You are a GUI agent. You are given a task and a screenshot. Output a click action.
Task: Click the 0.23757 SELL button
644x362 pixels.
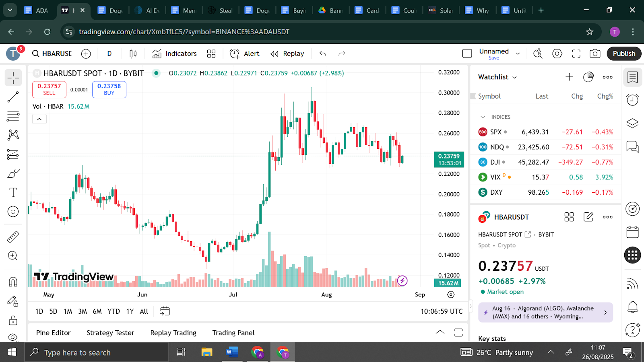pyautogui.click(x=49, y=89)
